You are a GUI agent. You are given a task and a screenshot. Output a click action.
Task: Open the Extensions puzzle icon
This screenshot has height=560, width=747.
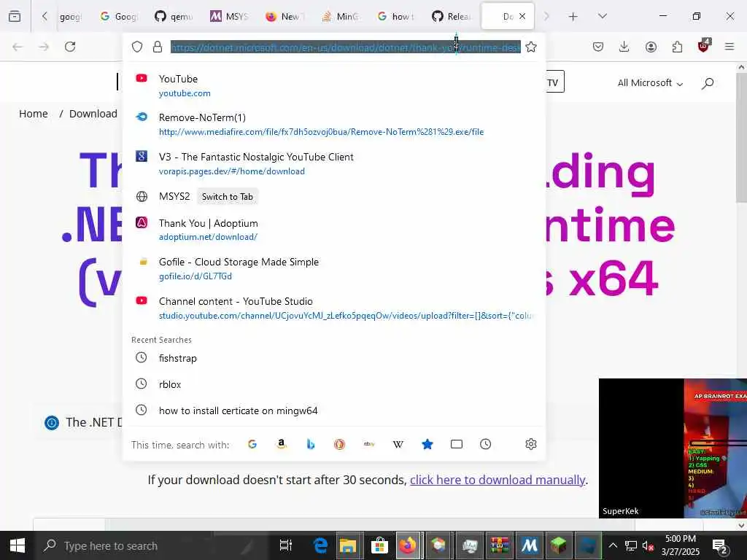coord(677,47)
